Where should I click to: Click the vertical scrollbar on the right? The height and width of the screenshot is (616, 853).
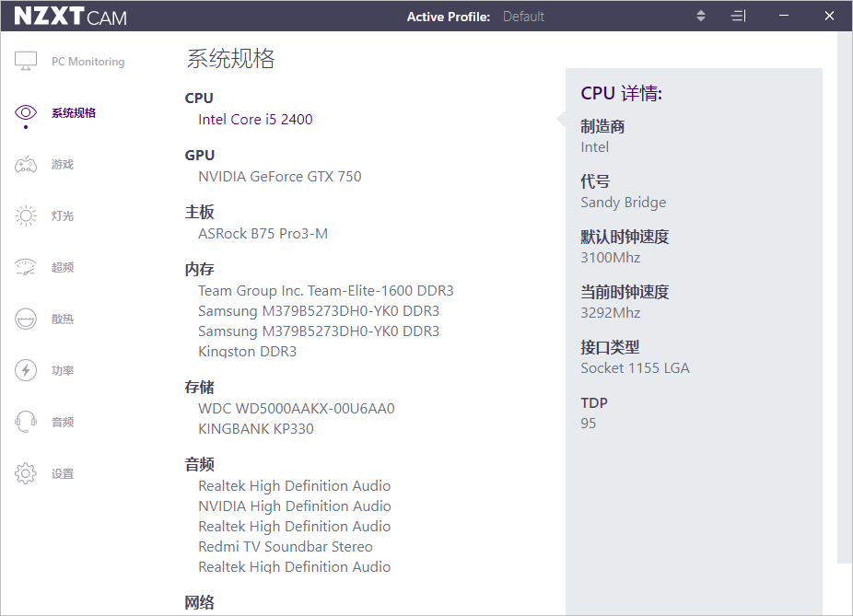point(845,295)
